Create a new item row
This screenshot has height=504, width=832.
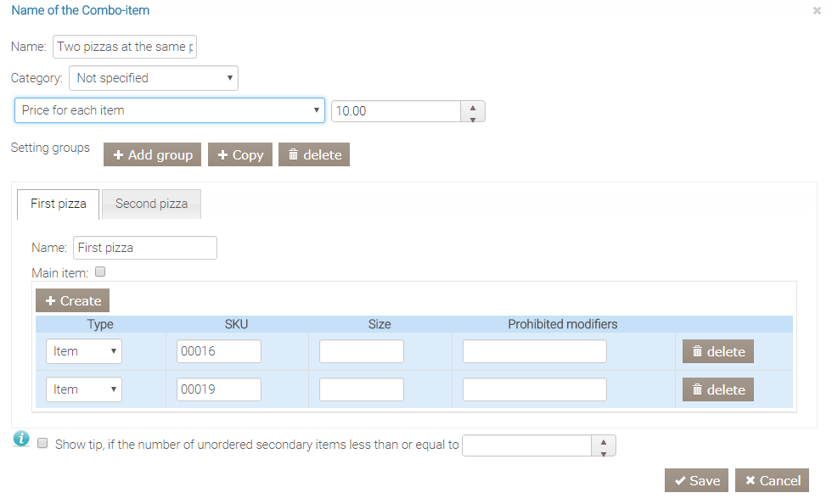pyautogui.click(x=72, y=300)
